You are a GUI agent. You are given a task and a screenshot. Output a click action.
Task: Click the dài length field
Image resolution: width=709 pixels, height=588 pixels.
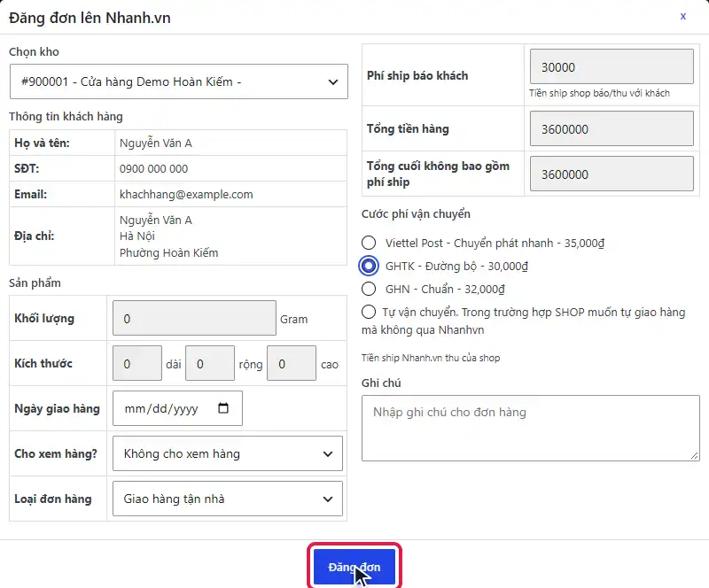pyautogui.click(x=137, y=363)
